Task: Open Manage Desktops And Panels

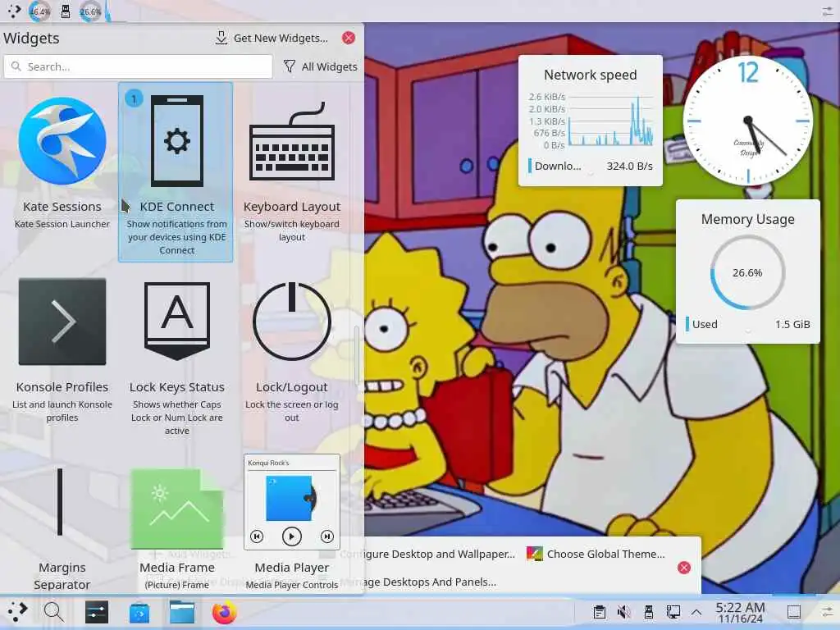Action: coord(407,582)
